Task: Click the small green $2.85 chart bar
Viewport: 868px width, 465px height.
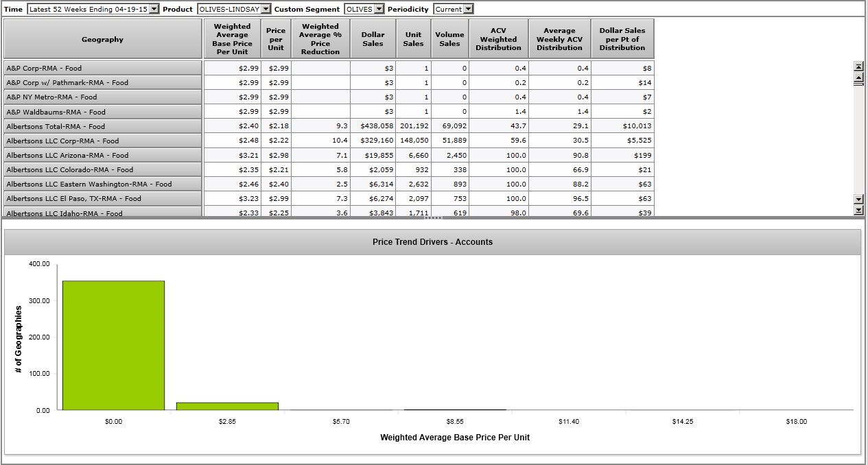Action: (227, 406)
